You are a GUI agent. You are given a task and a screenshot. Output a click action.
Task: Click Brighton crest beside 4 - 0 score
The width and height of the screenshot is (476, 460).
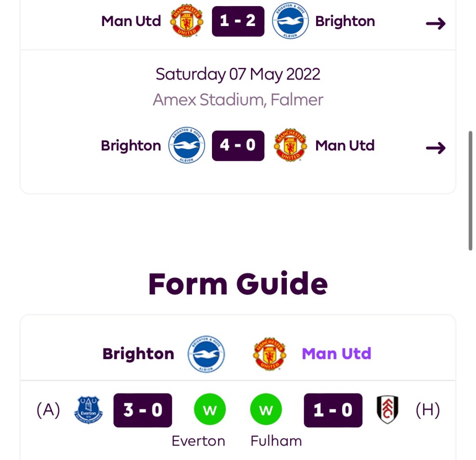tap(186, 146)
